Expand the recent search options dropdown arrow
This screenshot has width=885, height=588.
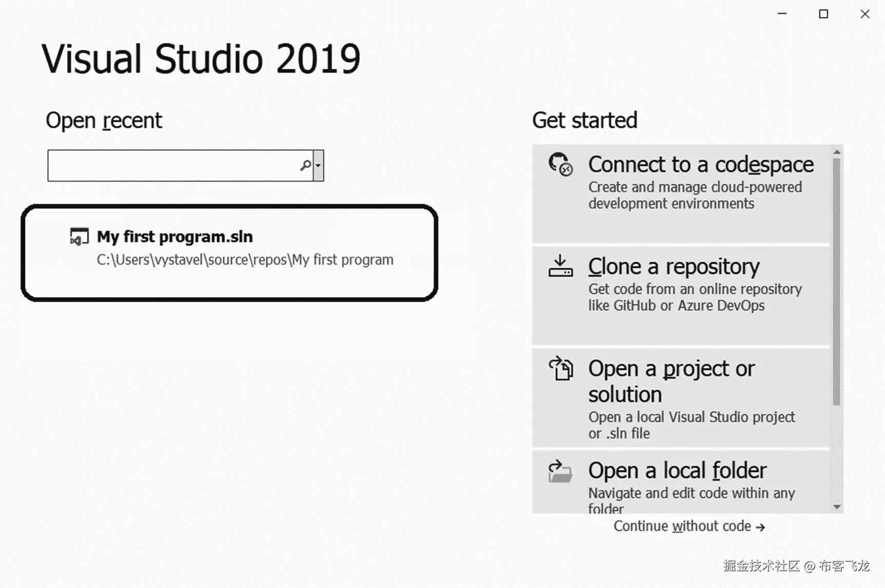[319, 165]
